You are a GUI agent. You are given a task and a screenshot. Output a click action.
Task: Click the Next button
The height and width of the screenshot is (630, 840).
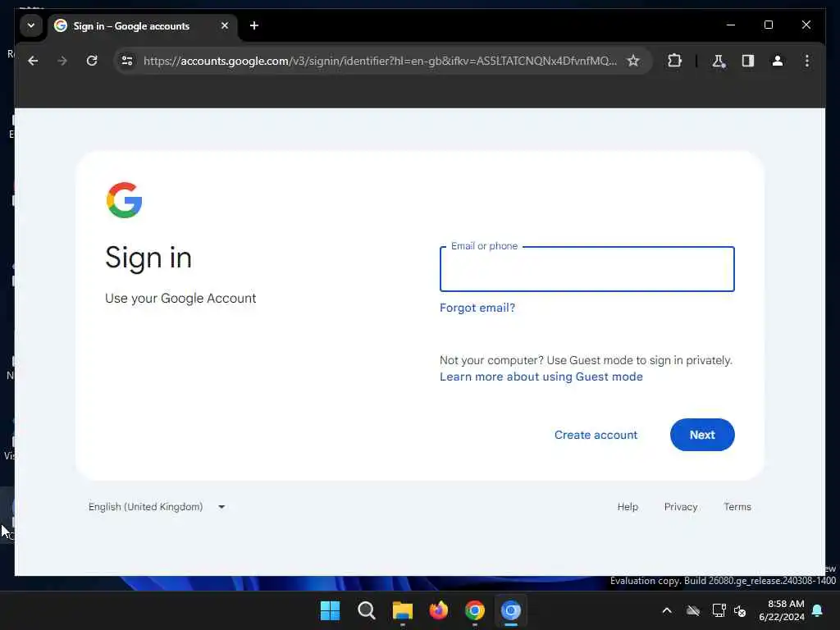702,435
